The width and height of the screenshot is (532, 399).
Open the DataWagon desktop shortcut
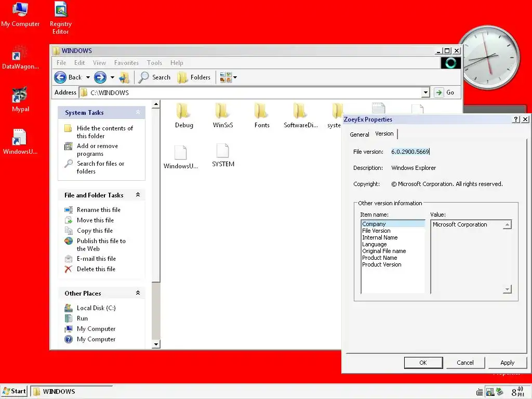[x=20, y=58]
